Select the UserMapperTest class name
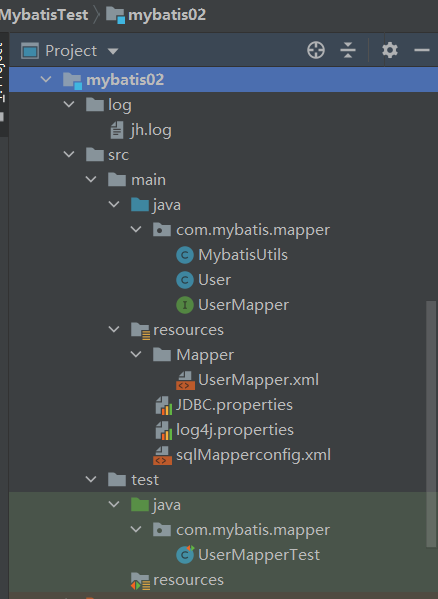438x599 pixels. [259, 555]
